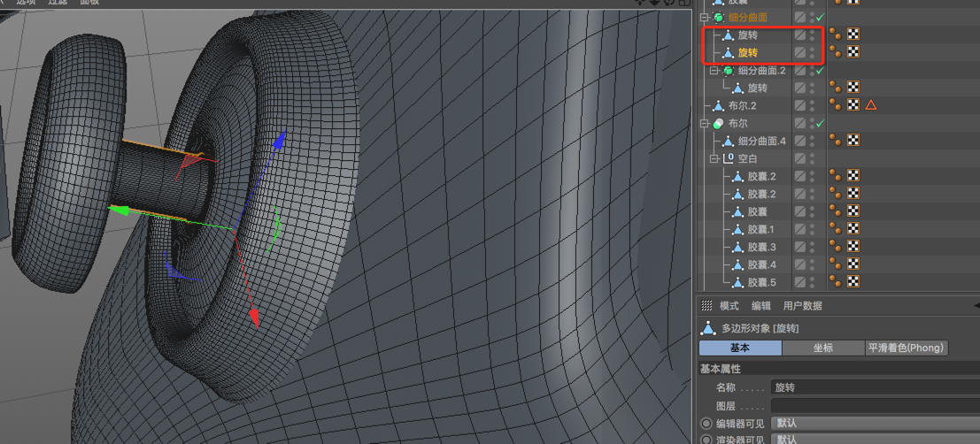Open the 渲染器可见 默认 dropdown
980x444 pixels.
pyautogui.click(x=875, y=439)
